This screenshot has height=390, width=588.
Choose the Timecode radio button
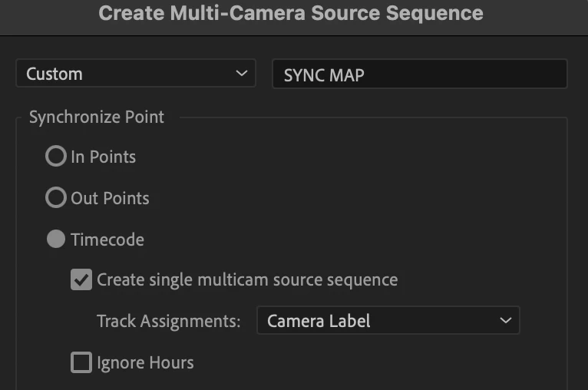pyautogui.click(x=56, y=240)
